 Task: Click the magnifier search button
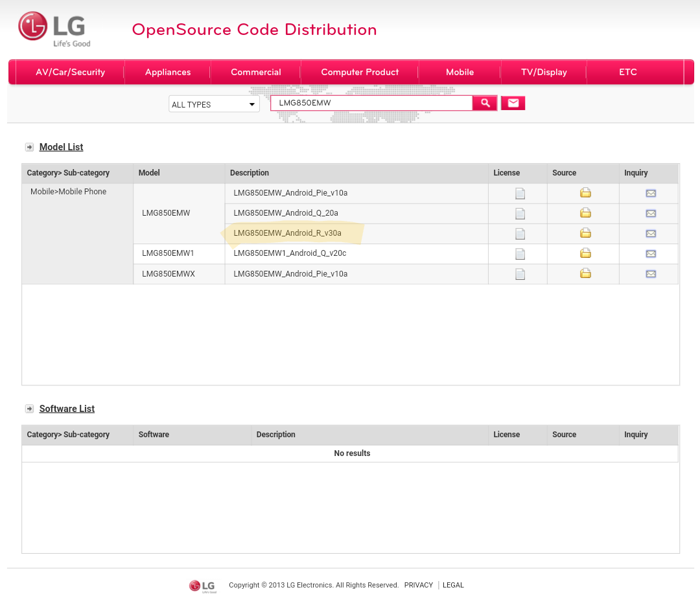click(485, 103)
